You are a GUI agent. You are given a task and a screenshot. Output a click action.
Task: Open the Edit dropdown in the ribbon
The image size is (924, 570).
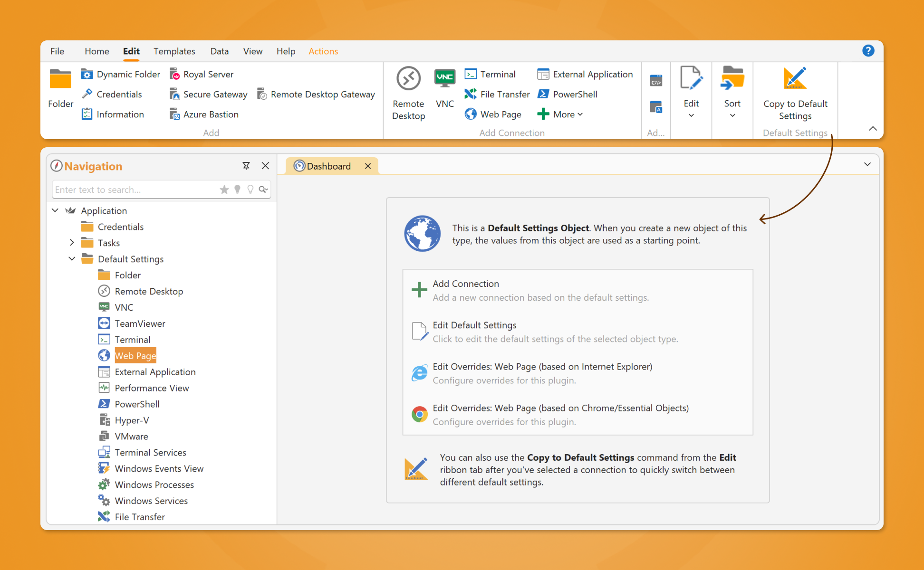click(x=691, y=92)
